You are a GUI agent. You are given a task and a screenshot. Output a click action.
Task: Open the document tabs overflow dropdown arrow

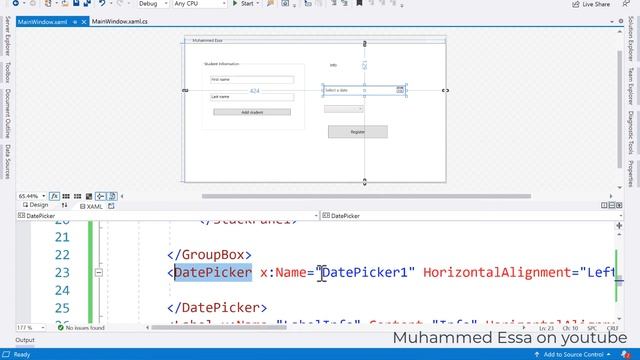pyautogui.click(x=612, y=22)
